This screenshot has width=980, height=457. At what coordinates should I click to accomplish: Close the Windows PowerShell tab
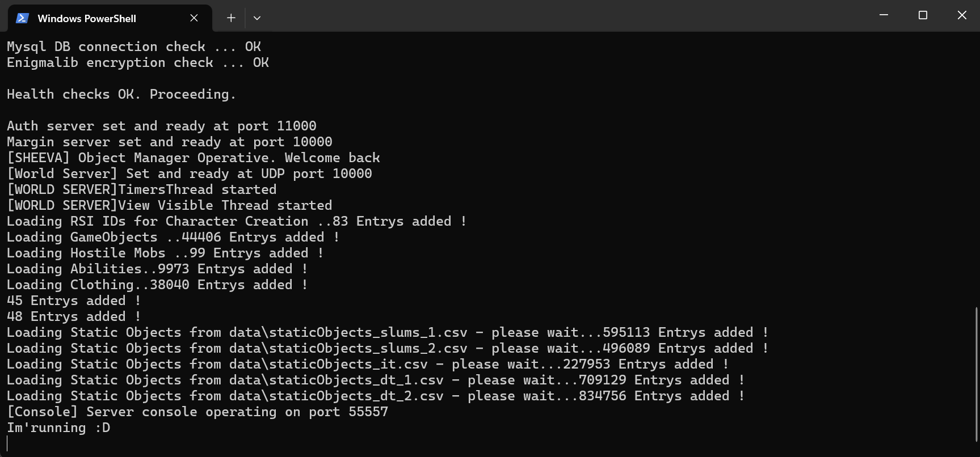click(194, 18)
